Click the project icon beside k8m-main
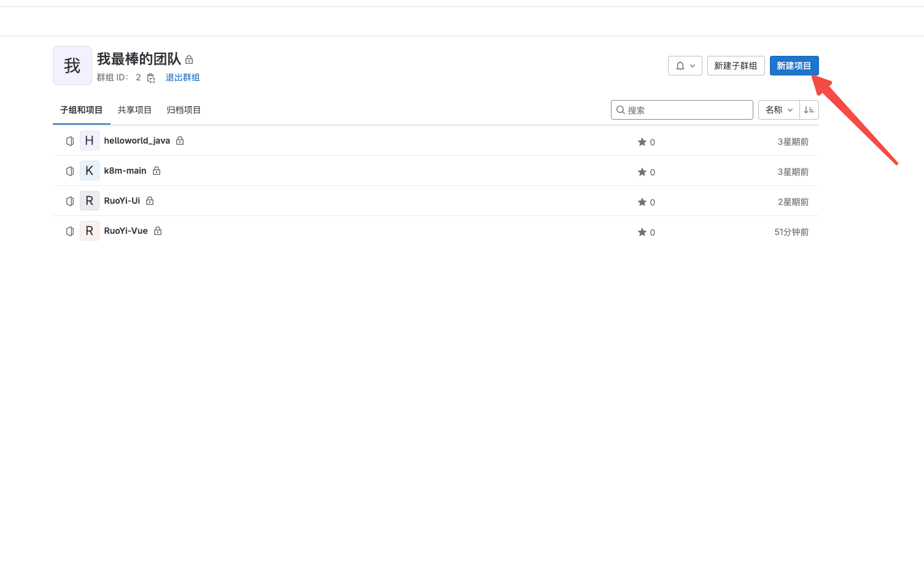The height and width of the screenshot is (575, 924). [x=70, y=171]
